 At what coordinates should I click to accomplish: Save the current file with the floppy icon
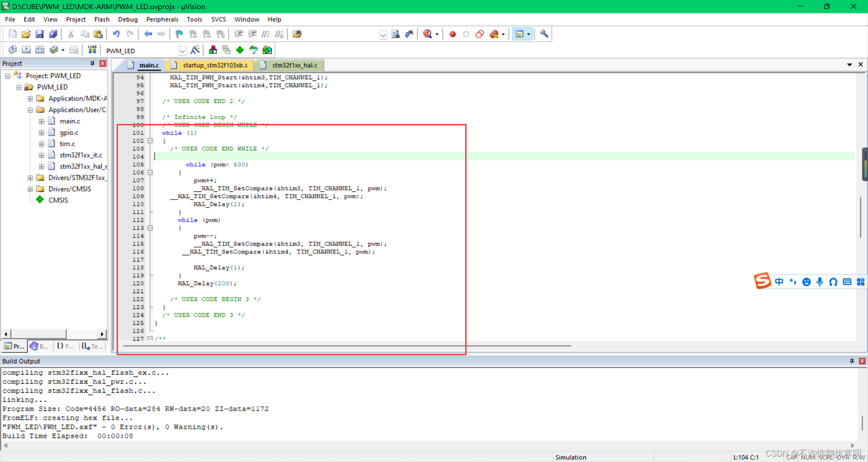[40, 34]
